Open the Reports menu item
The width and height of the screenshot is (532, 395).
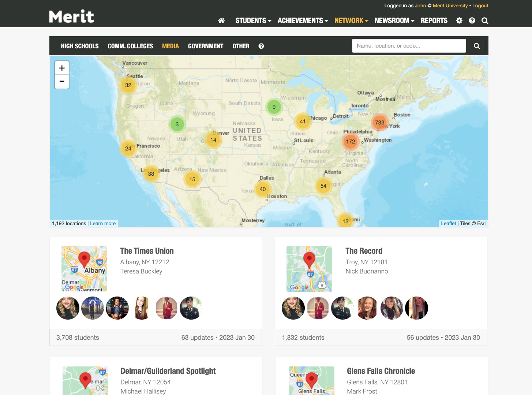[434, 21]
